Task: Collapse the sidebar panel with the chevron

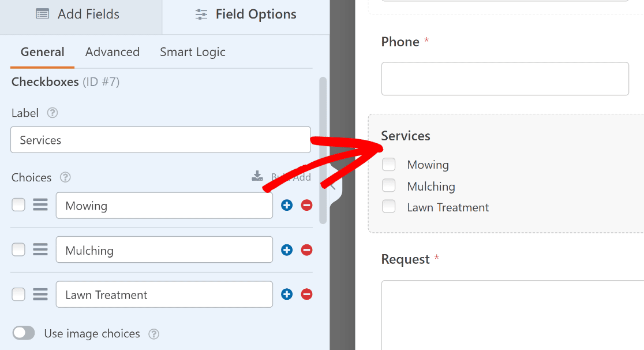Action: (333, 187)
